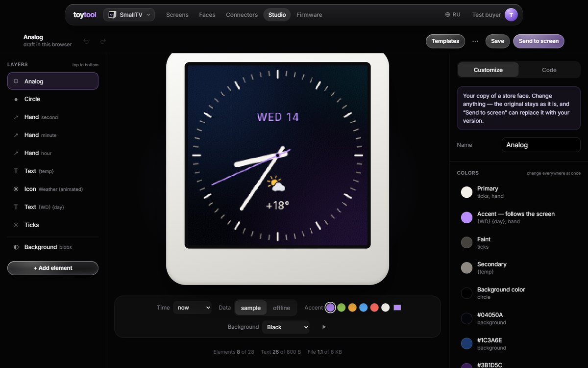This screenshot has width=588, height=368.
Task: Open the Background dropdown set to Black
Action: pos(286,327)
